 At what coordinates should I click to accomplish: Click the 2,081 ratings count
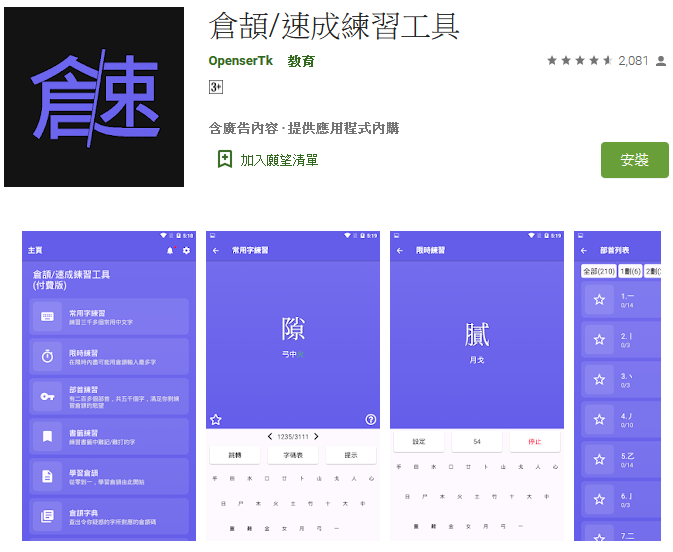633,61
